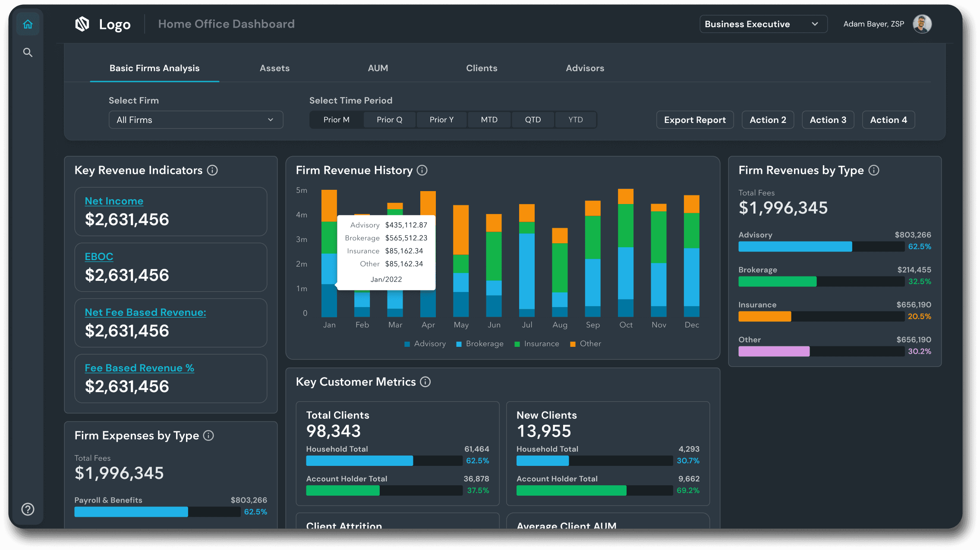Switch to the Assets tab

[x=274, y=68]
